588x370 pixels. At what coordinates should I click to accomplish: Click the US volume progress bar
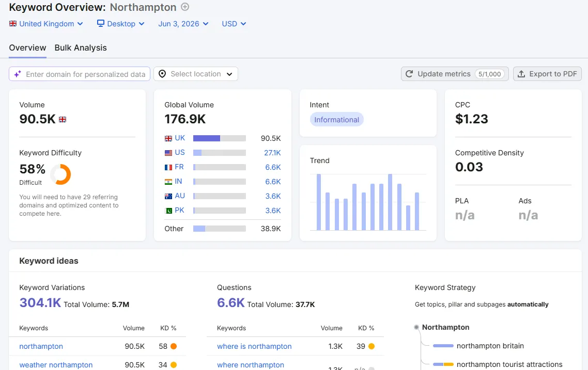pyautogui.click(x=220, y=153)
